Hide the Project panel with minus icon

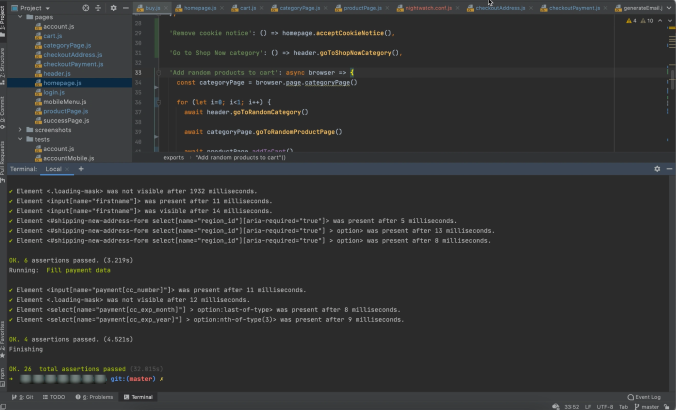(x=125, y=8)
